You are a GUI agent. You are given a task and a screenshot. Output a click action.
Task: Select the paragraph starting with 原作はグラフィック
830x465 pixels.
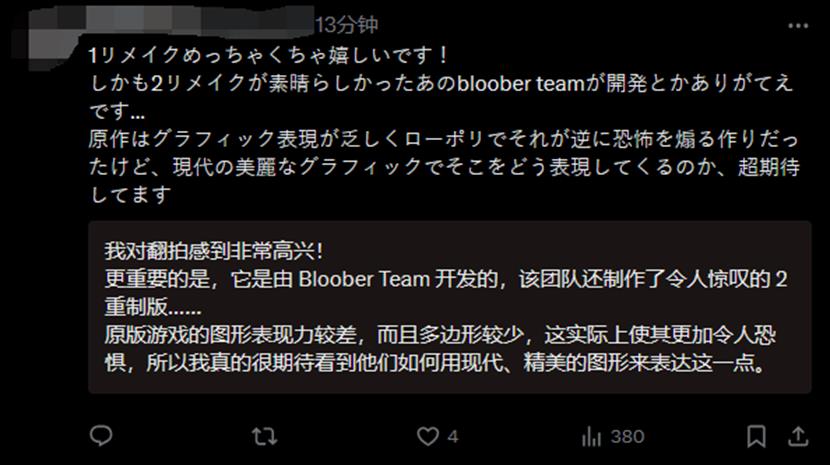click(x=444, y=166)
